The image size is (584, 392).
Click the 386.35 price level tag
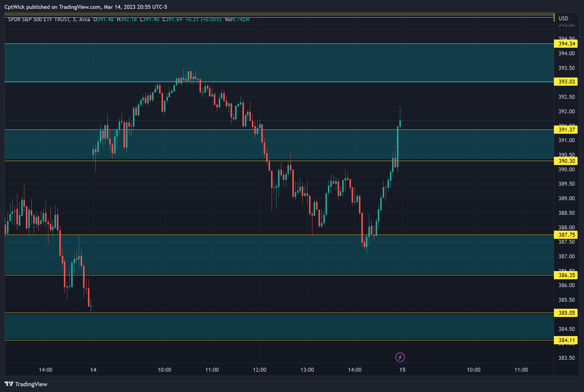(x=566, y=275)
